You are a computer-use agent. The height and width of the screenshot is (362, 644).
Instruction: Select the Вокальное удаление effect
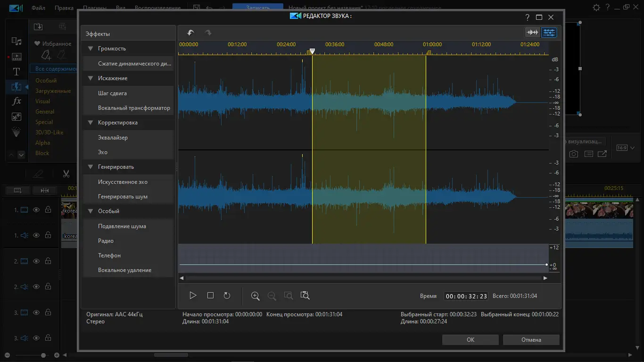tap(124, 270)
